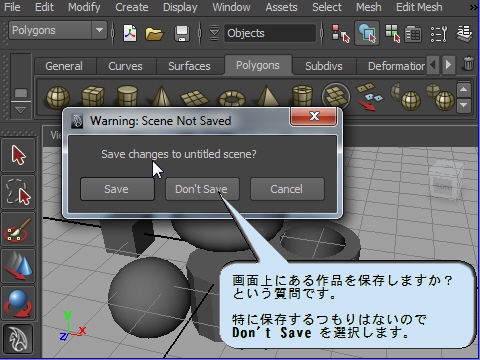Click the shelf trash can icon

pyautogui.click(x=468, y=63)
